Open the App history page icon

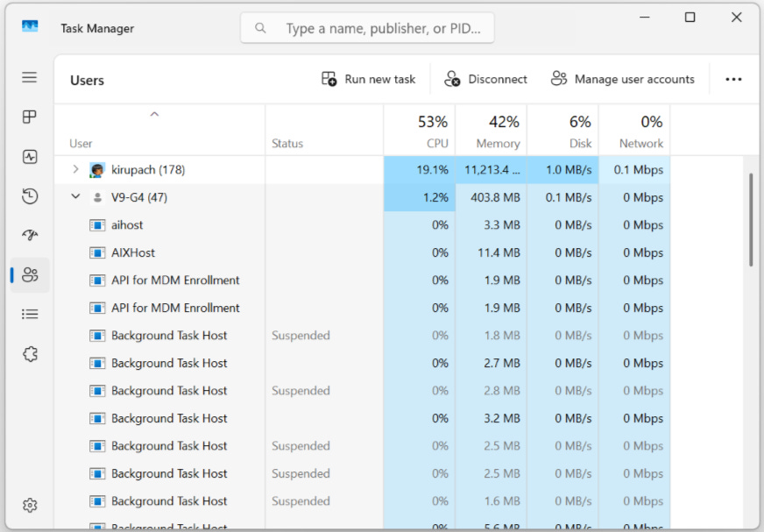click(x=30, y=196)
